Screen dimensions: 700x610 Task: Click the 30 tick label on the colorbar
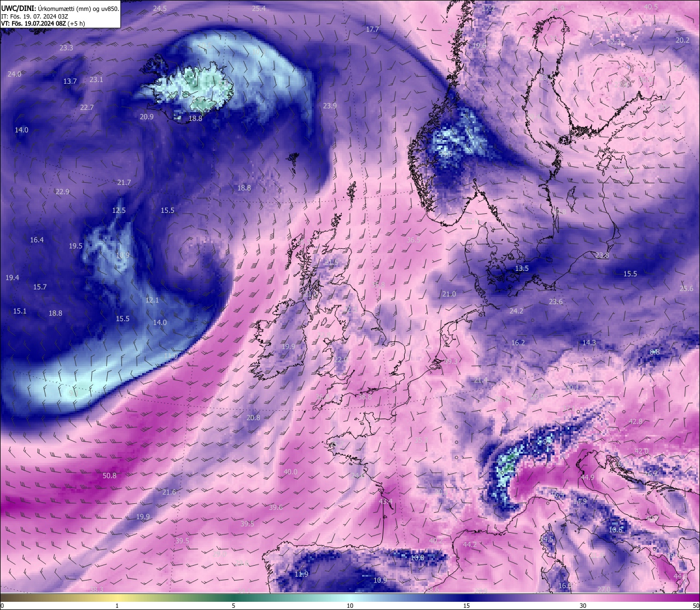[x=583, y=606]
